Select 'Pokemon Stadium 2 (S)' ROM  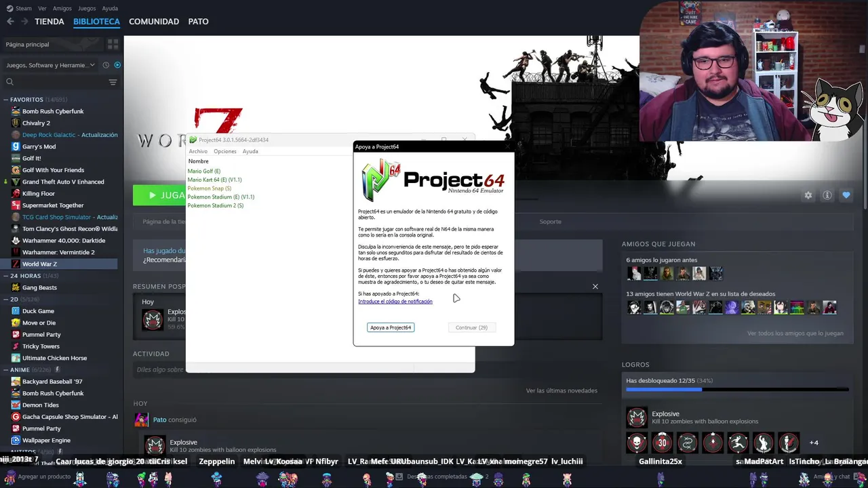pyautogui.click(x=216, y=205)
